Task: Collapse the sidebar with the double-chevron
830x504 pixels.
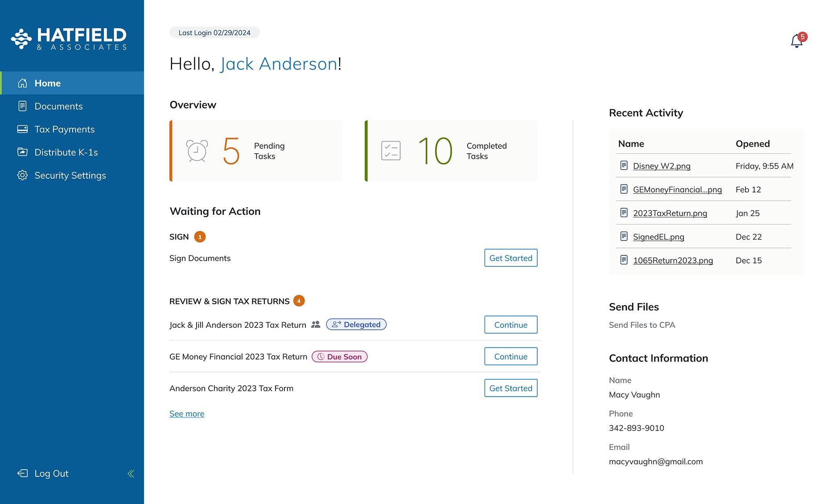Action: click(131, 473)
